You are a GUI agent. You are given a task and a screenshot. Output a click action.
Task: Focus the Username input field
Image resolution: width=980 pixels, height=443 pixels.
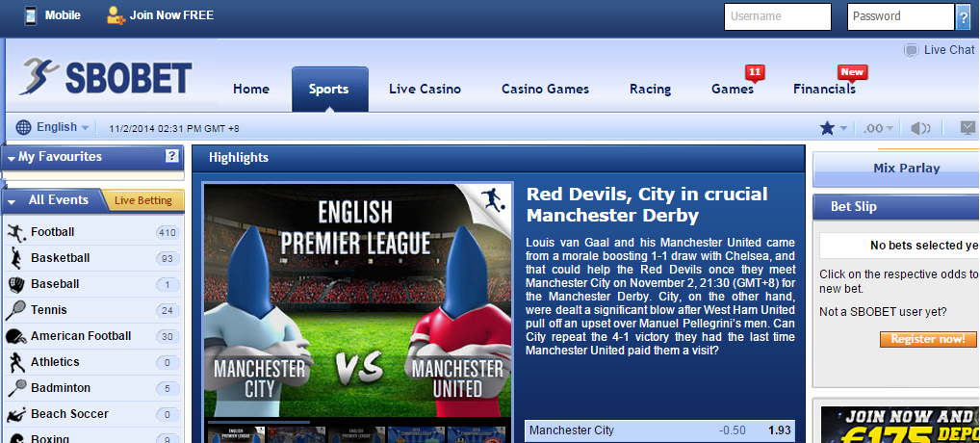[x=778, y=17]
